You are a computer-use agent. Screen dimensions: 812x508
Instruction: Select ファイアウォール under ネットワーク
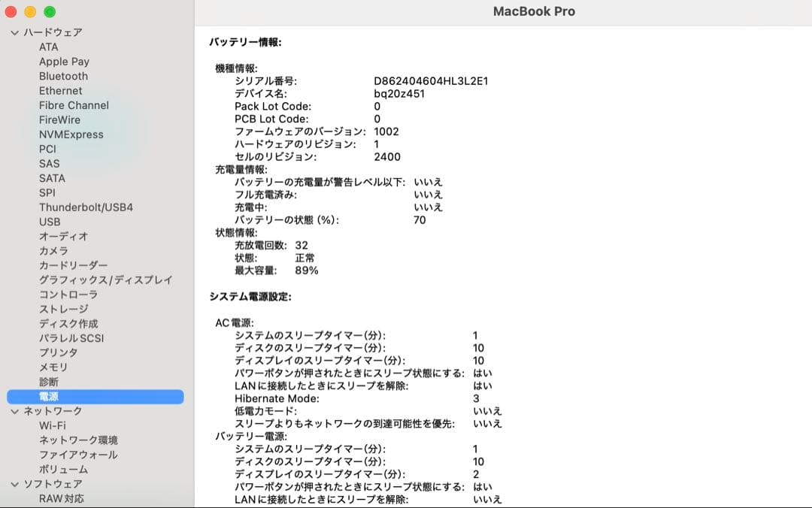[77, 455]
